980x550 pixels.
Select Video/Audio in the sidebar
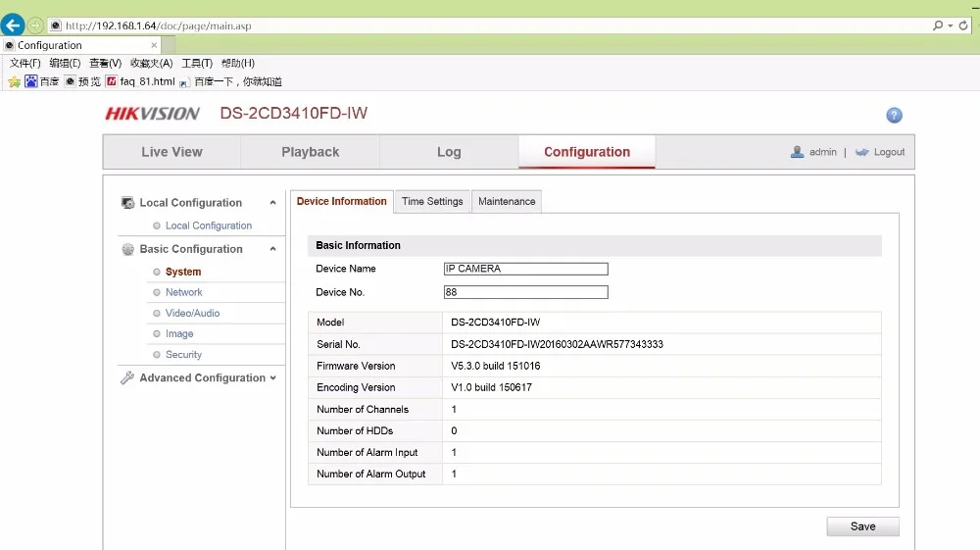192,313
